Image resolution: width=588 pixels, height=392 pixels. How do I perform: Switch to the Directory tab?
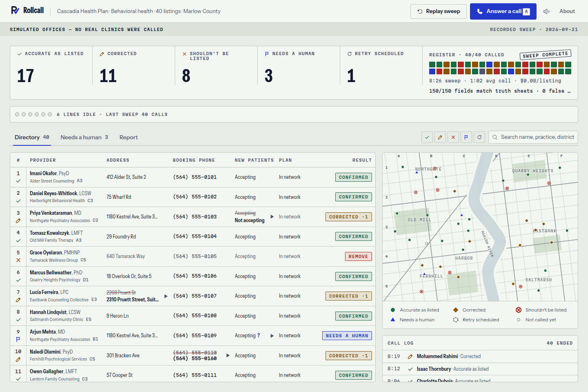click(x=32, y=137)
